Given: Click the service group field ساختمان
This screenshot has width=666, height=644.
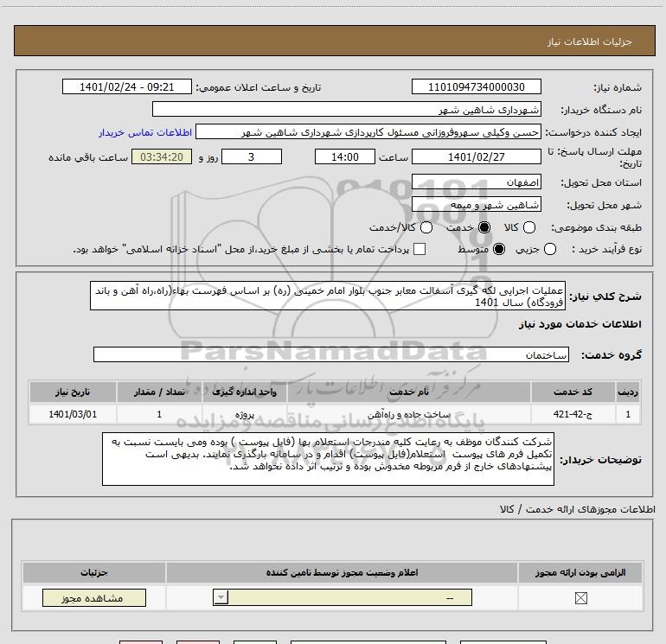Looking at the screenshot, I should pos(331,354).
